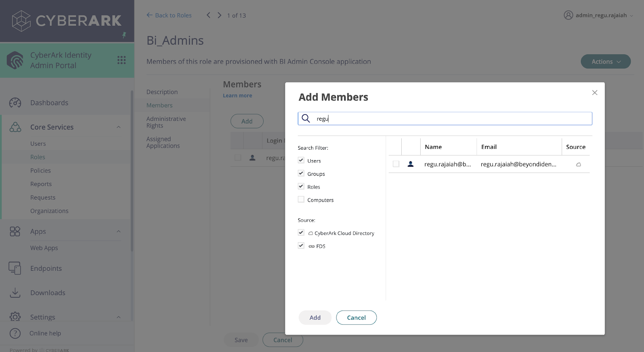This screenshot has height=352, width=644.
Task: Click the Online help question mark icon
Action: (15, 333)
